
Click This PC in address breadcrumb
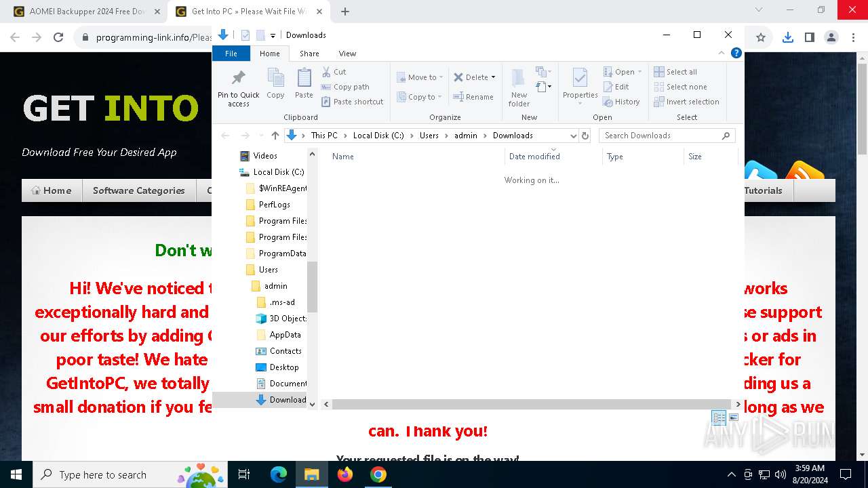[324, 136]
